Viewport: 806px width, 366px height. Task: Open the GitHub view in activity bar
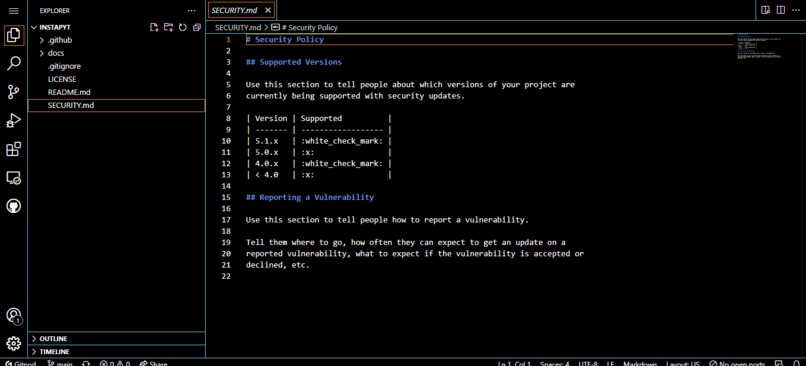coord(13,207)
